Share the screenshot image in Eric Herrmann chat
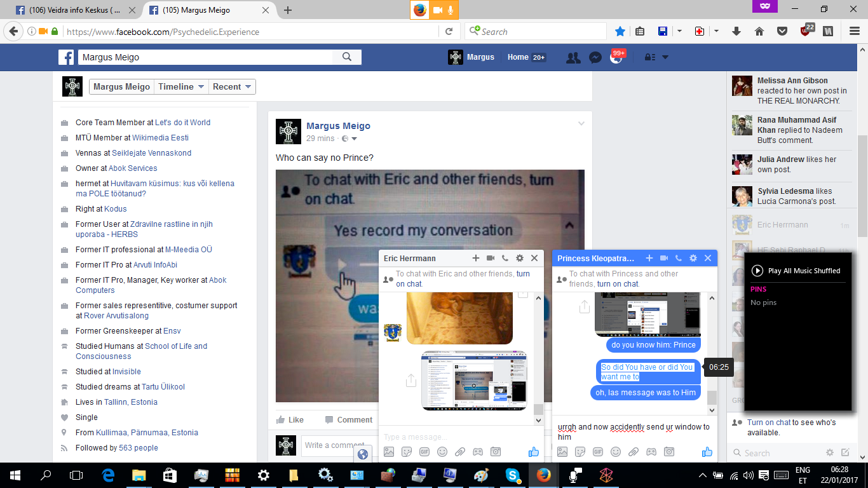Screen dimensions: 868x488 [411, 380]
